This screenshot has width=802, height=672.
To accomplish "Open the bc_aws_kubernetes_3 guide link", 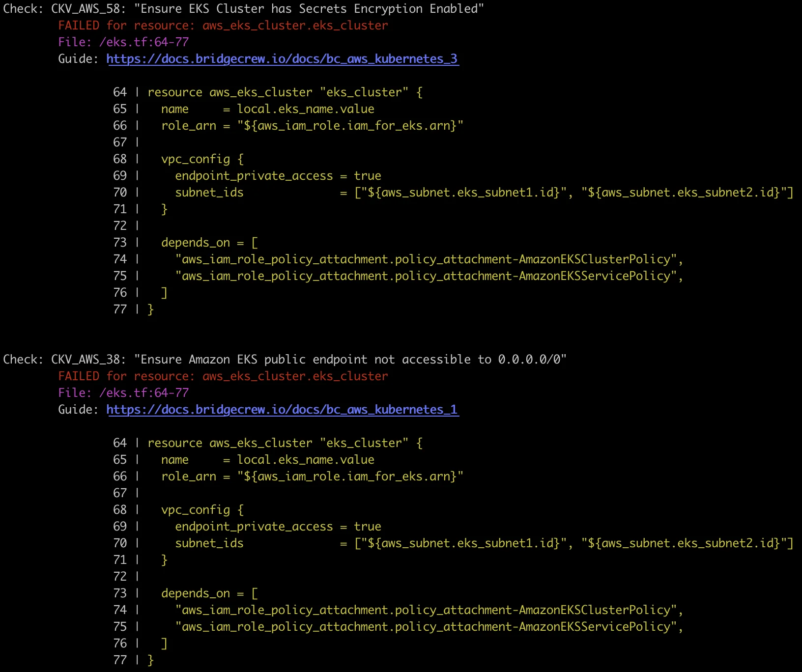I will pos(282,58).
